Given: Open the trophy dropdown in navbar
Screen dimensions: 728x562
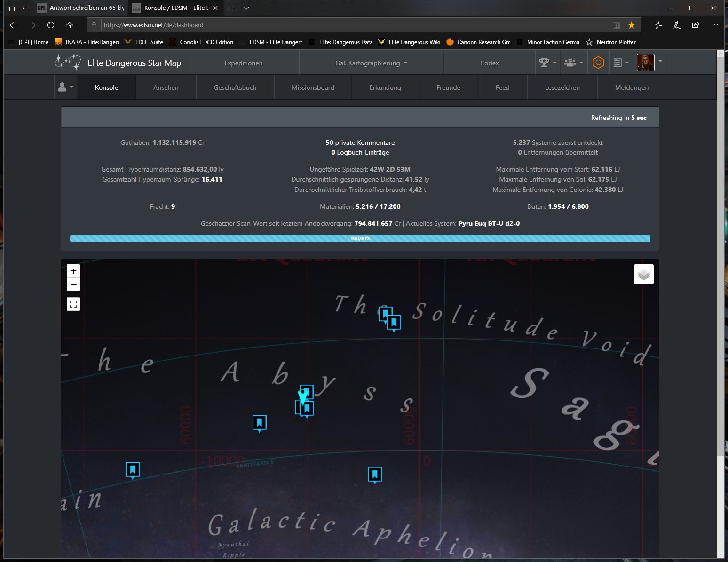Looking at the screenshot, I should tap(547, 63).
